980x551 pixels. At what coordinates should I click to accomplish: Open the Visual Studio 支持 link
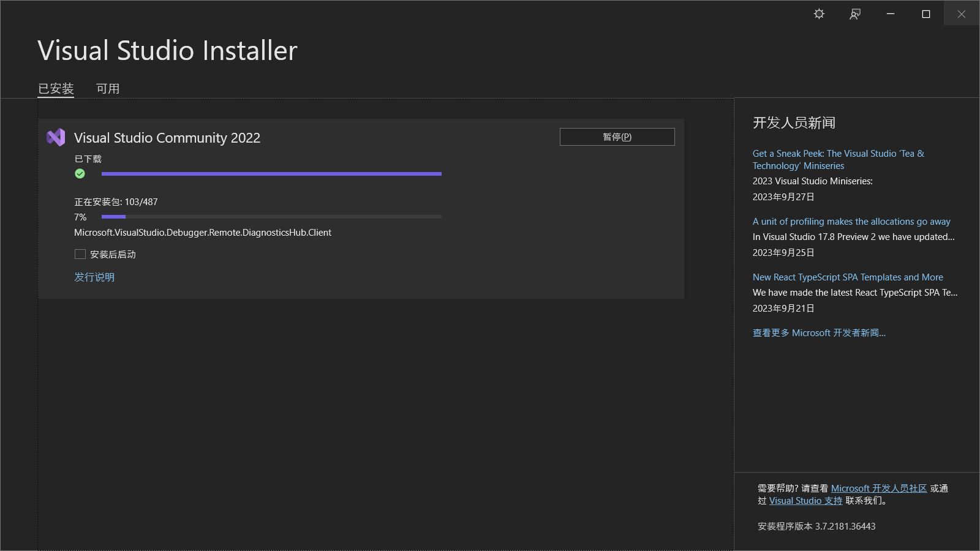tap(806, 501)
